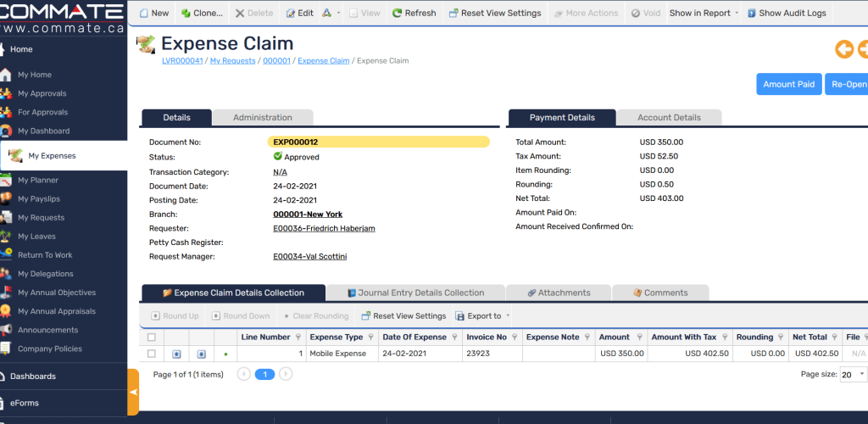
Task: Tick the select-all checkbox in grid header
Action: 152,338
